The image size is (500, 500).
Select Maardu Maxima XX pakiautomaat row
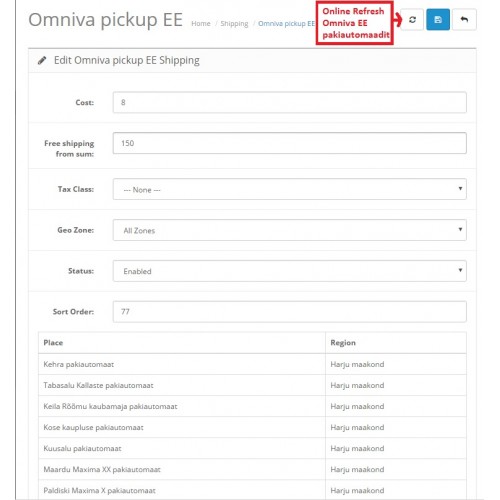[x=252, y=469]
